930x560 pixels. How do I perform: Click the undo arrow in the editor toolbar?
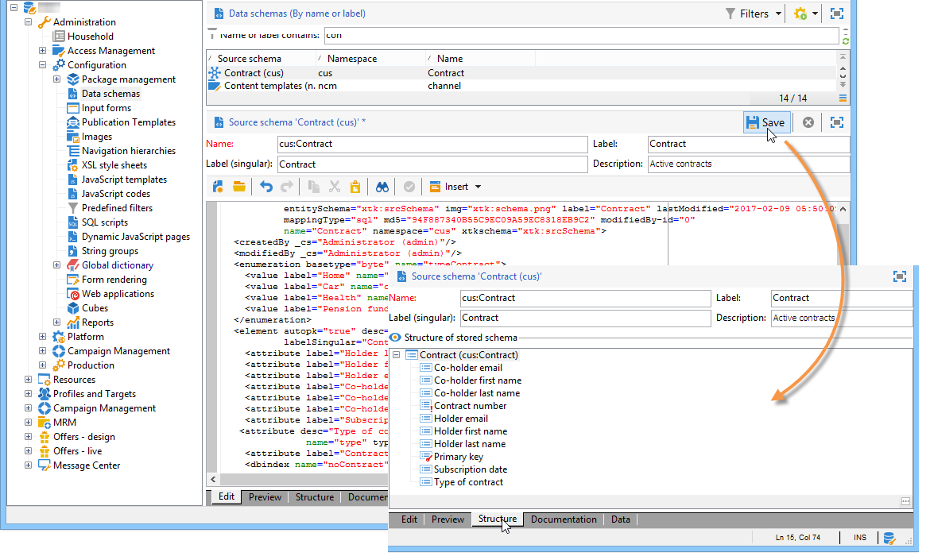point(266,187)
